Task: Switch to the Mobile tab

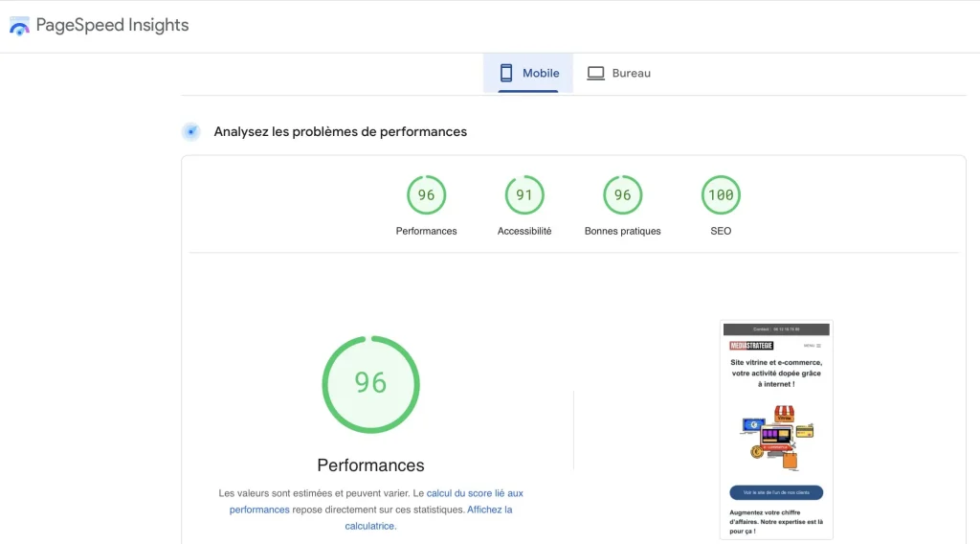Action: [528, 73]
